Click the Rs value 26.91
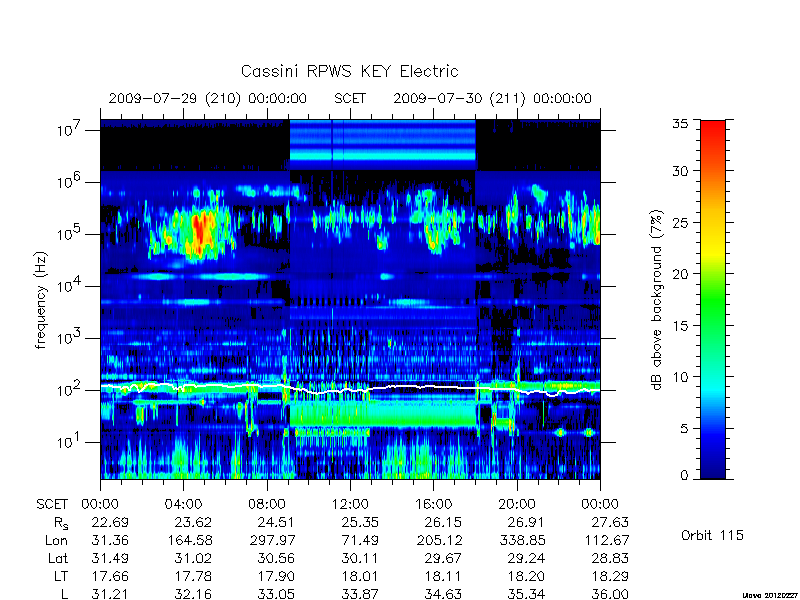This screenshot has height=600, width=800. tap(526, 522)
